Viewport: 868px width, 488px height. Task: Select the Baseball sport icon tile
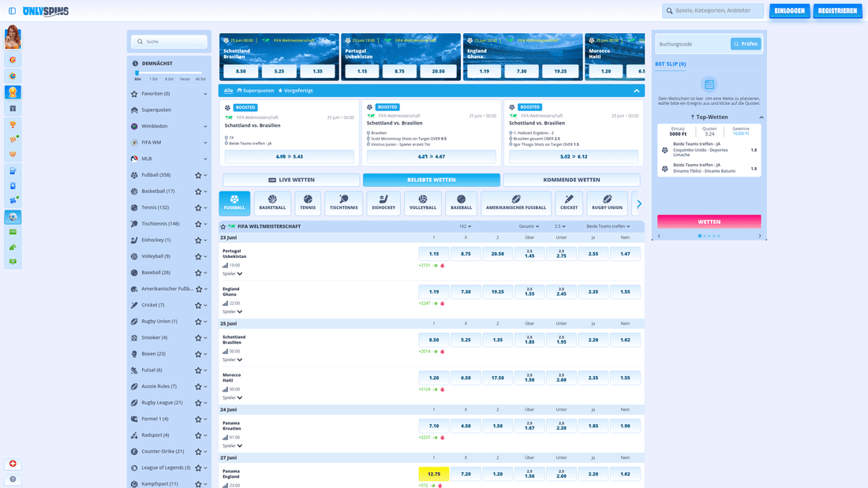(461, 203)
